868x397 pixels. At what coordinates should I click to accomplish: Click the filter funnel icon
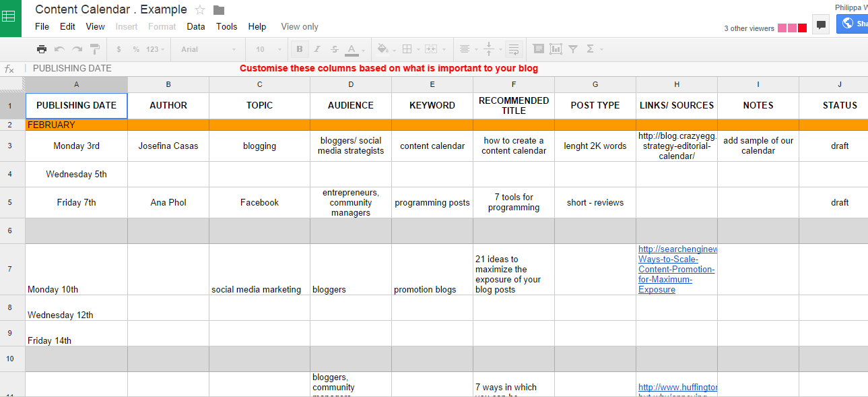click(573, 49)
